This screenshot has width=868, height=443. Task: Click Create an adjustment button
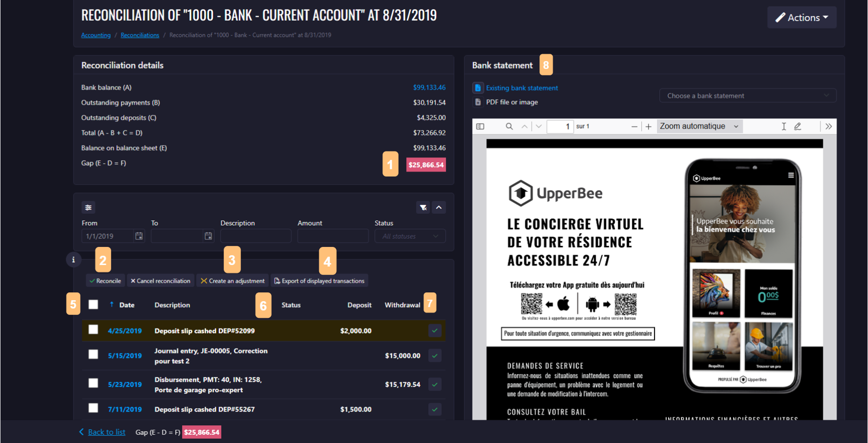point(232,281)
